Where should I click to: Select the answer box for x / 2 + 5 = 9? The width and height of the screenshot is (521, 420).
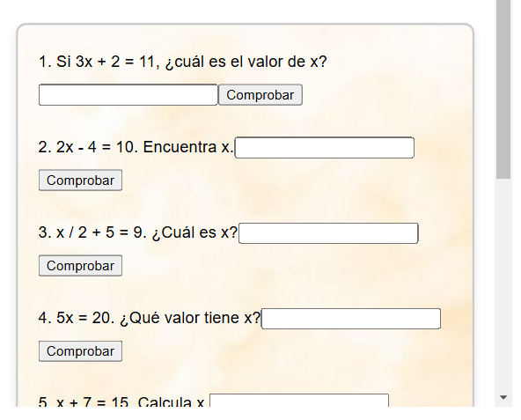[328, 233]
